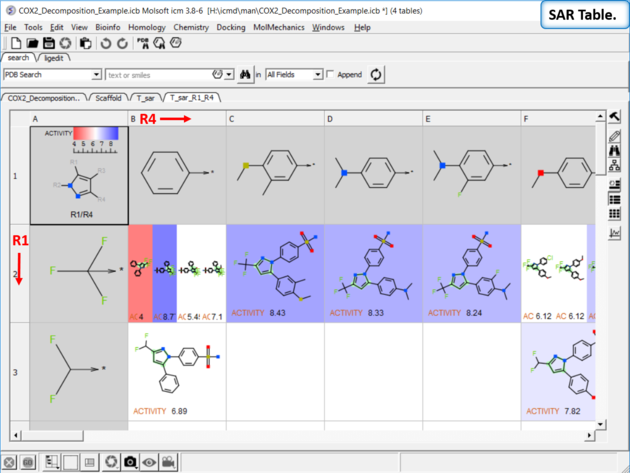Click the hierarchy tree icon on right sidebar
Screen dimensions: 630x473
pos(615,167)
